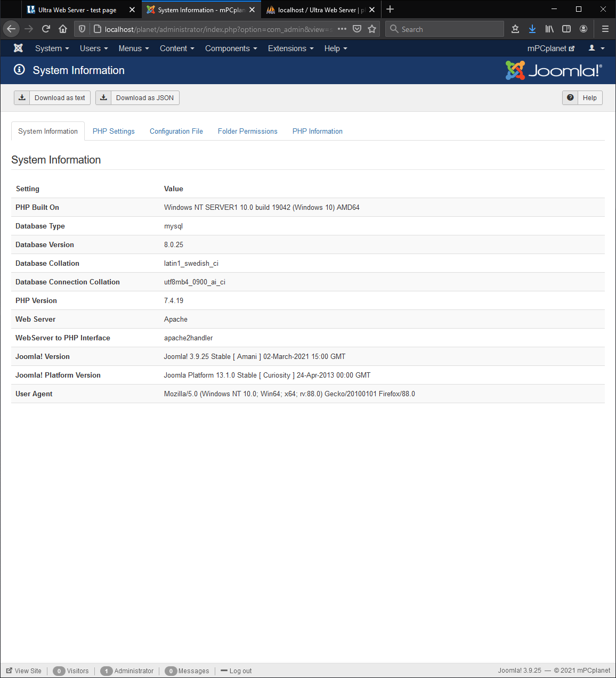Toggle the Firefox sidebar view

pos(566,29)
